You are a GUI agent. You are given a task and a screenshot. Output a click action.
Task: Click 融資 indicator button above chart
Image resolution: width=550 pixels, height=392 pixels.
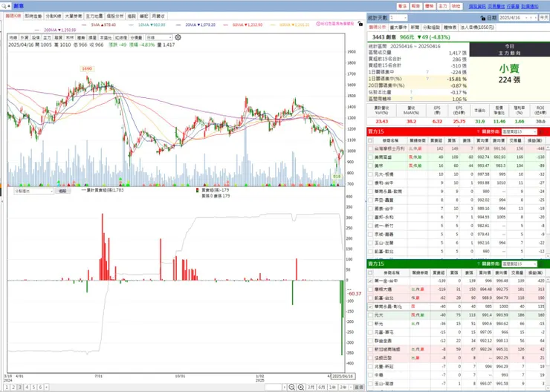(58, 37)
